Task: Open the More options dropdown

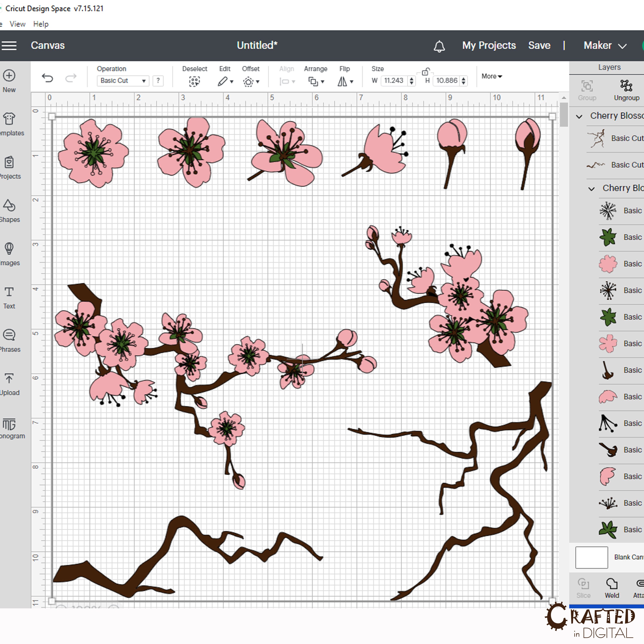Action: 491,76
